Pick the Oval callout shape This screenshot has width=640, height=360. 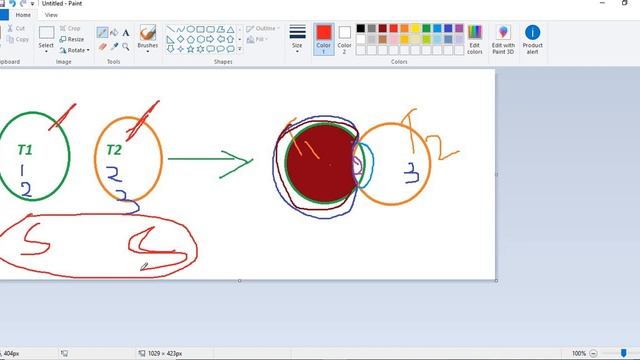point(220,49)
